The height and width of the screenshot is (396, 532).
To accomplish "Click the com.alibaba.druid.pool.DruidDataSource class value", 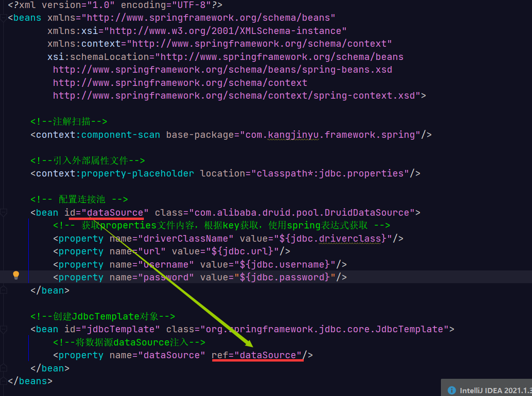I will coord(302,212).
